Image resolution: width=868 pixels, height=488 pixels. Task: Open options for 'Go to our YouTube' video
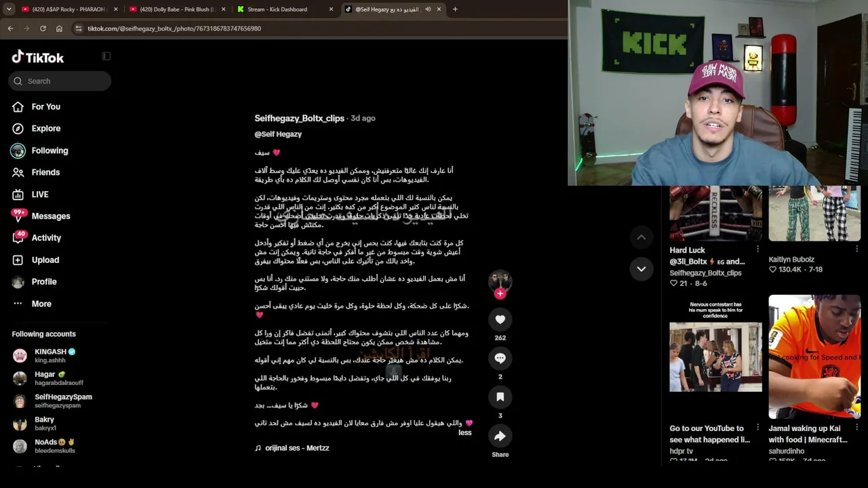click(758, 428)
